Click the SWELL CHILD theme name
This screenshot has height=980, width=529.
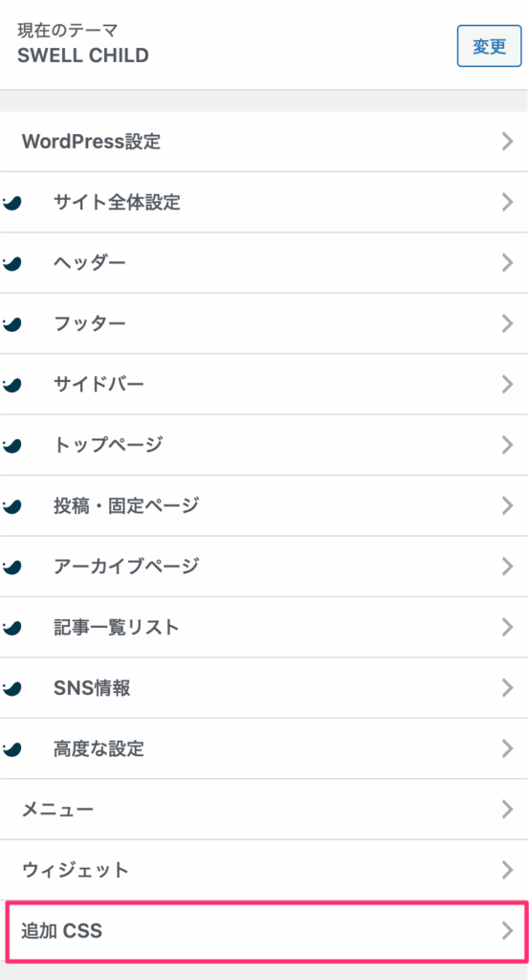pyautogui.click(x=83, y=56)
